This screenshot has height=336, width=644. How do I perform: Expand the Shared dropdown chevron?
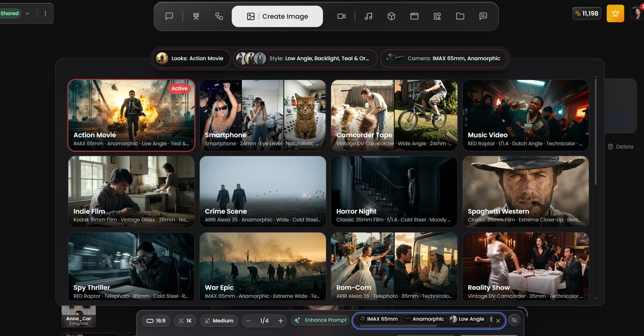coord(28,13)
